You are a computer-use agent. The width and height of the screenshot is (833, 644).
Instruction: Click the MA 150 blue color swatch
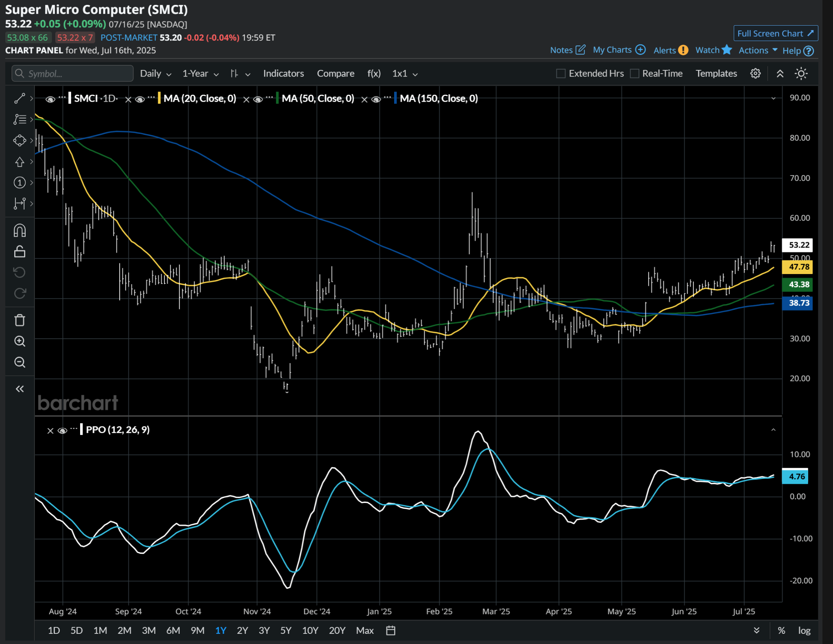pyautogui.click(x=395, y=98)
